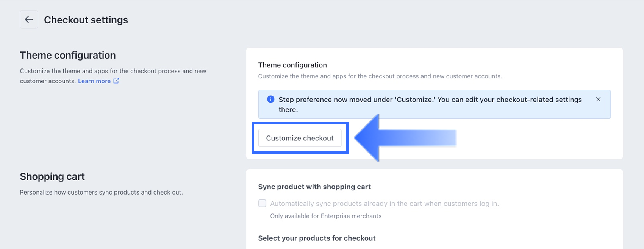Click the Checkout settings page title
Viewport: 644px width, 249px height.
click(x=86, y=20)
